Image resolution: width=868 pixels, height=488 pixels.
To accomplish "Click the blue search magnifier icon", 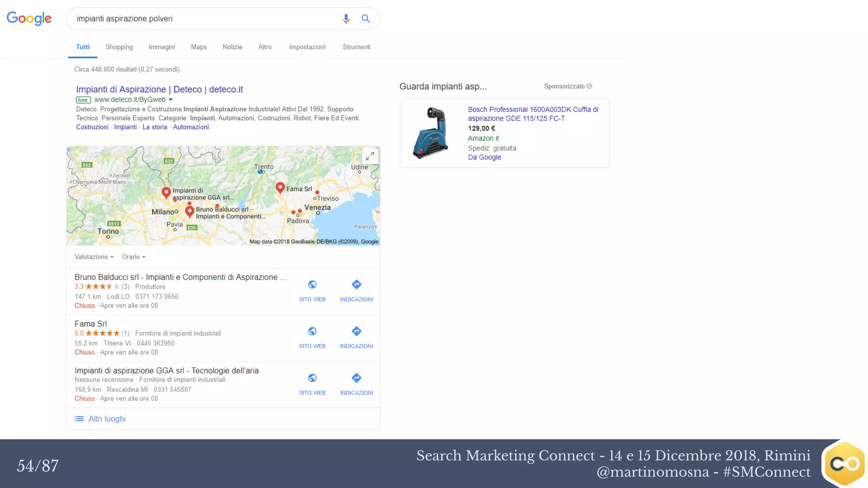I will [366, 19].
